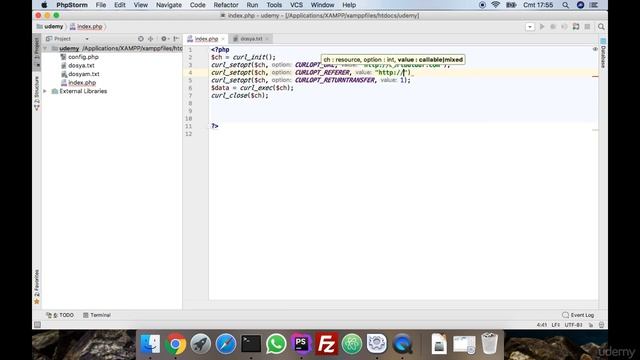Expand External Libraries node
Screen dimensions: 640x360
coord(45,91)
